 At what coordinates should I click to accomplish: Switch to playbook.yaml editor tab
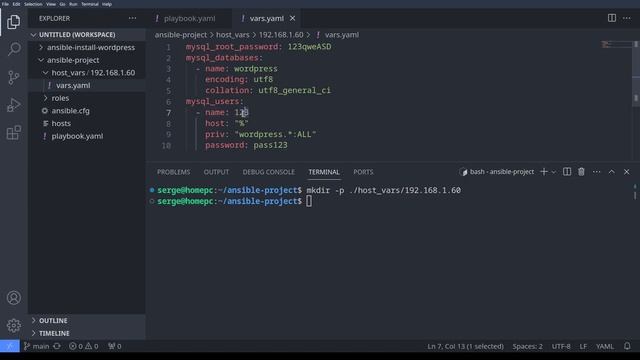click(x=189, y=18)
